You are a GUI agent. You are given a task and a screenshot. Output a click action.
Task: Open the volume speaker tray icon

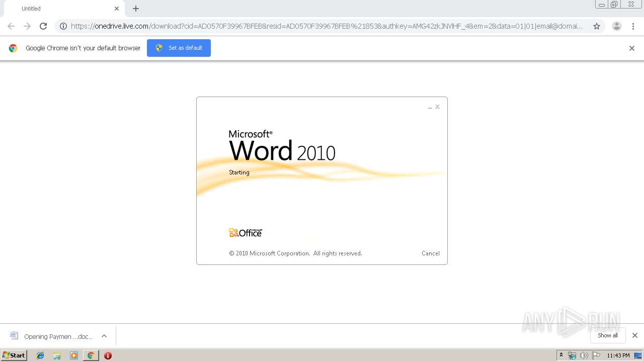584,355
